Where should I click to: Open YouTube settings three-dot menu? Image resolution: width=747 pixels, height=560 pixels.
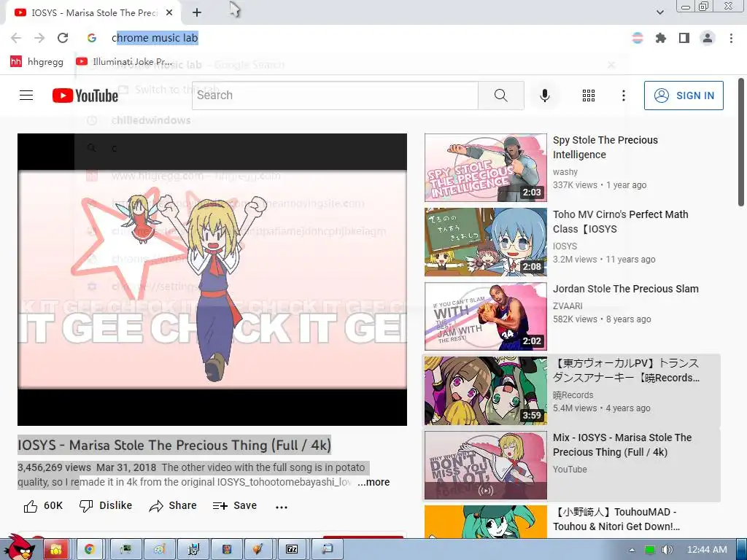(x=623, y=96)
